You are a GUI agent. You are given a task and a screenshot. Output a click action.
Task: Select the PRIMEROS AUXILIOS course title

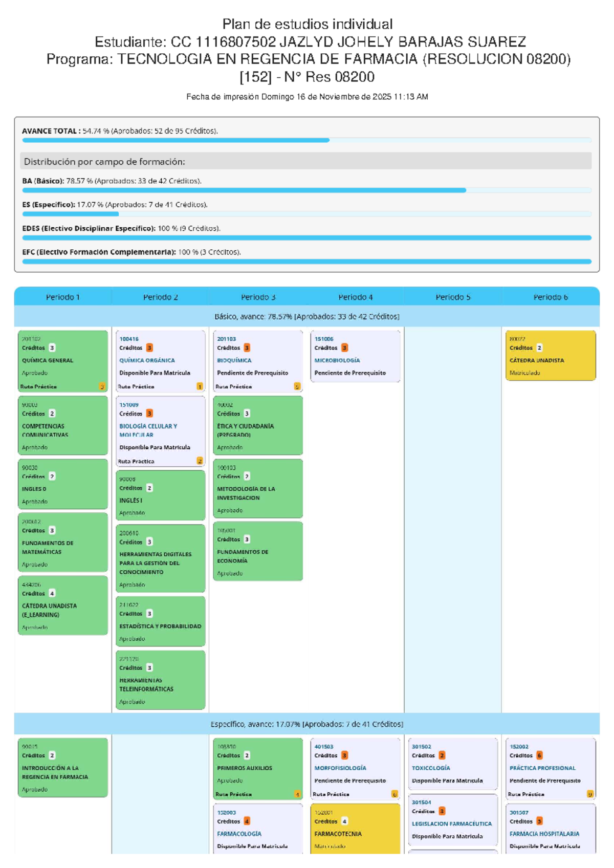click(x=245, y=768)
